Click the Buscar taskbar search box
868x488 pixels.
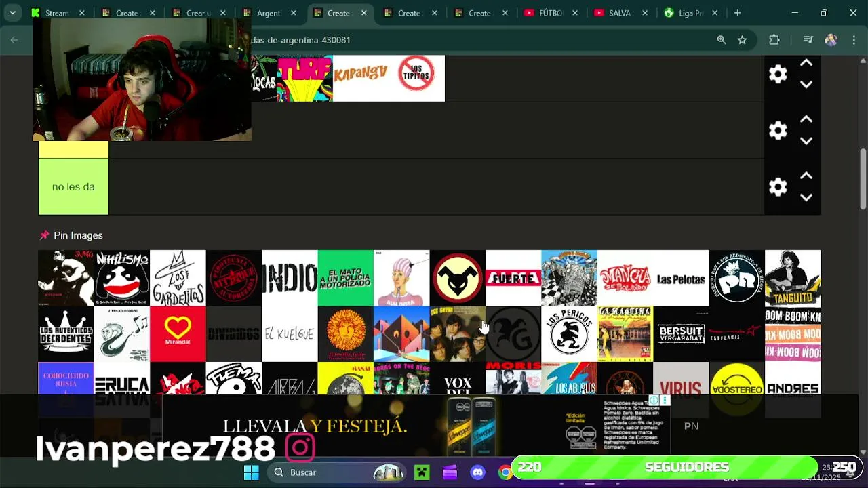[x=336, y=472]
